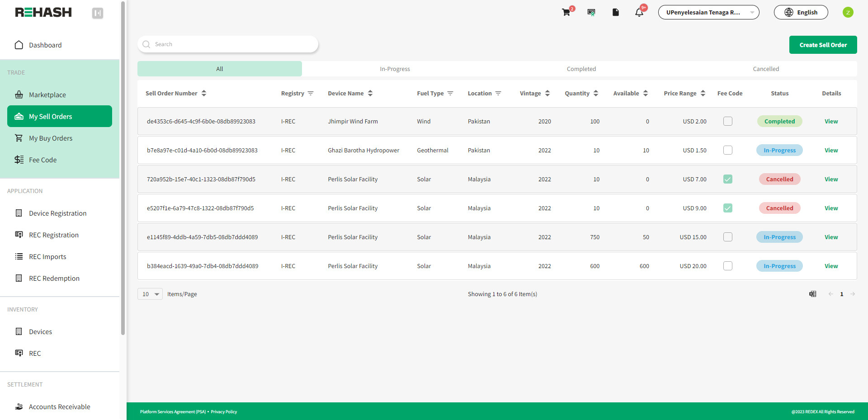The image size is (868, 420).
Task: Open the shopping cart with 2 items
Action: click(566, 12)
